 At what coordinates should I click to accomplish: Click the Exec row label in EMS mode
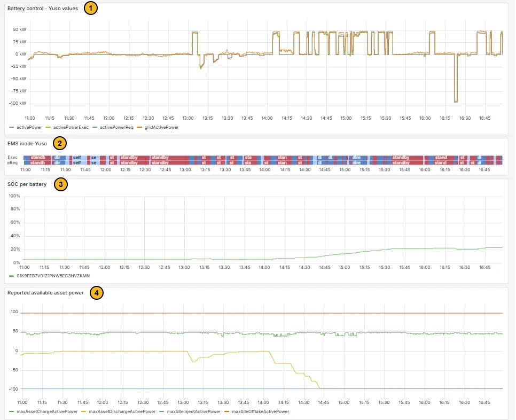click(12, 157)
